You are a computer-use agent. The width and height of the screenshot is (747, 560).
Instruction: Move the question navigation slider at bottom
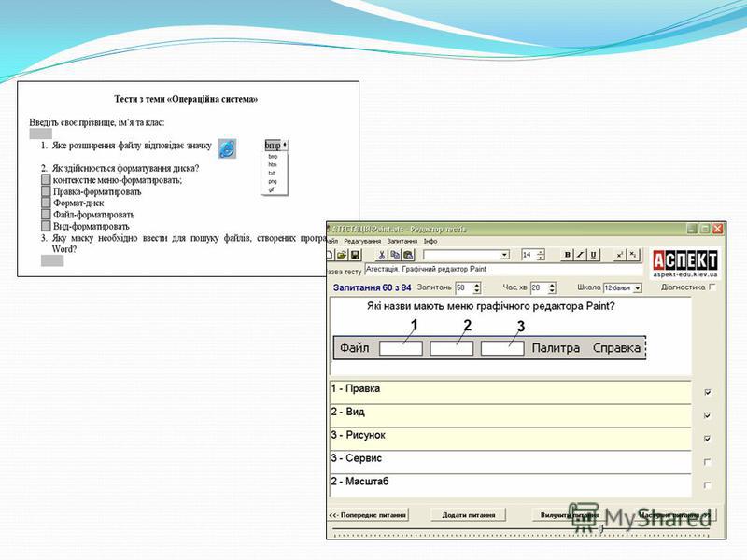tap(601, 528)
